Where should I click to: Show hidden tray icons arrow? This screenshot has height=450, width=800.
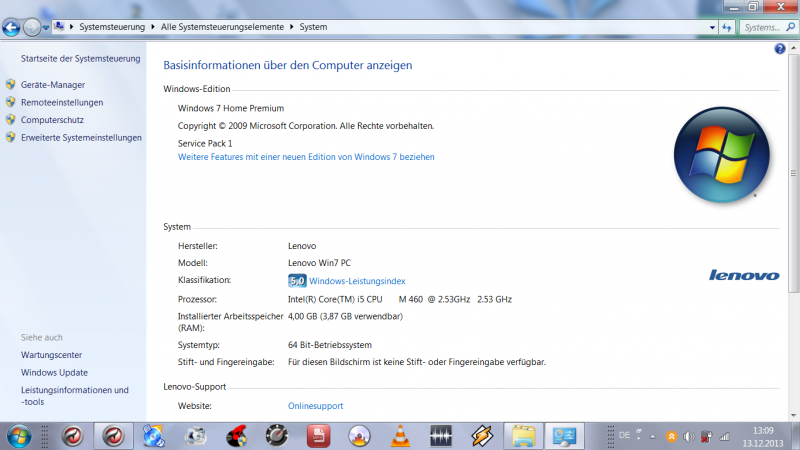tap(653, 437)
